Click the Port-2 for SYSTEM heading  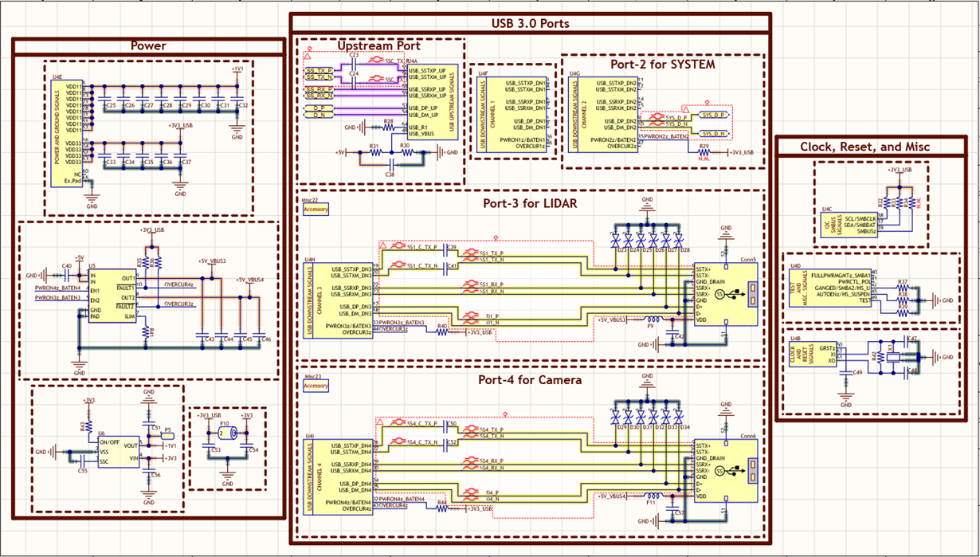tap(663, 64)
